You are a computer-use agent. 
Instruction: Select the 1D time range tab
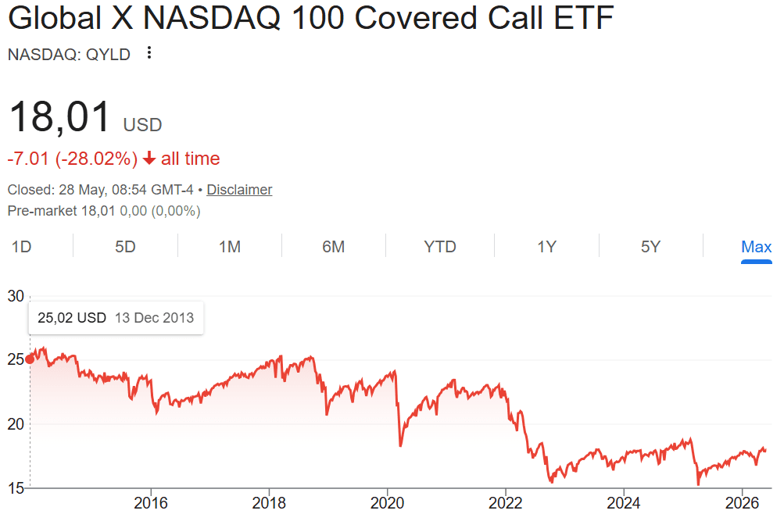pyautogui.click(x=22, y=247)
